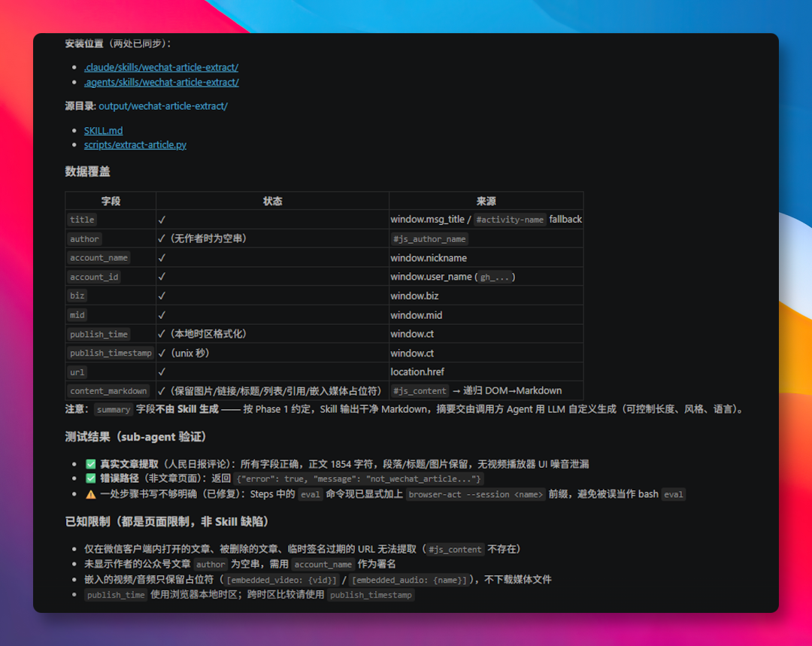Select the 来源 column header

[486, 201]
